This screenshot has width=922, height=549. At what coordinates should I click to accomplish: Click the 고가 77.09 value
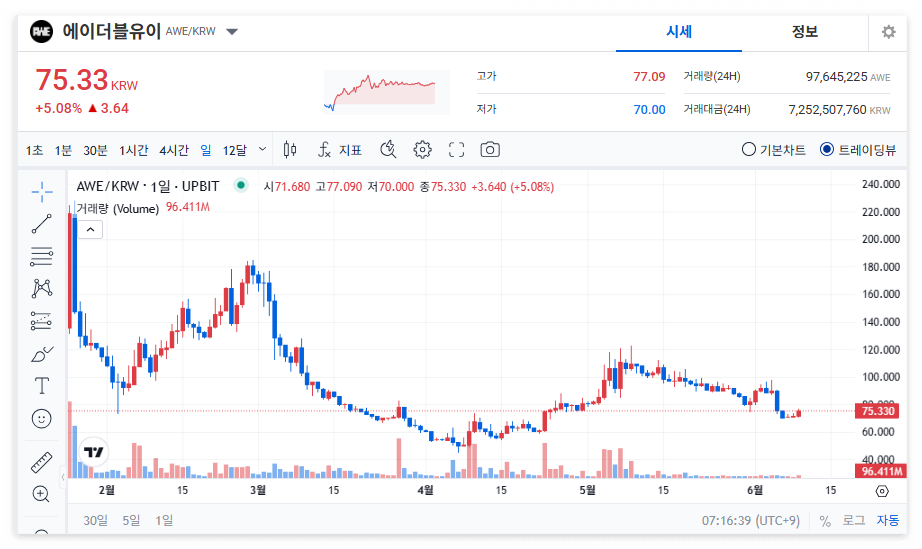tap(649, 76)
